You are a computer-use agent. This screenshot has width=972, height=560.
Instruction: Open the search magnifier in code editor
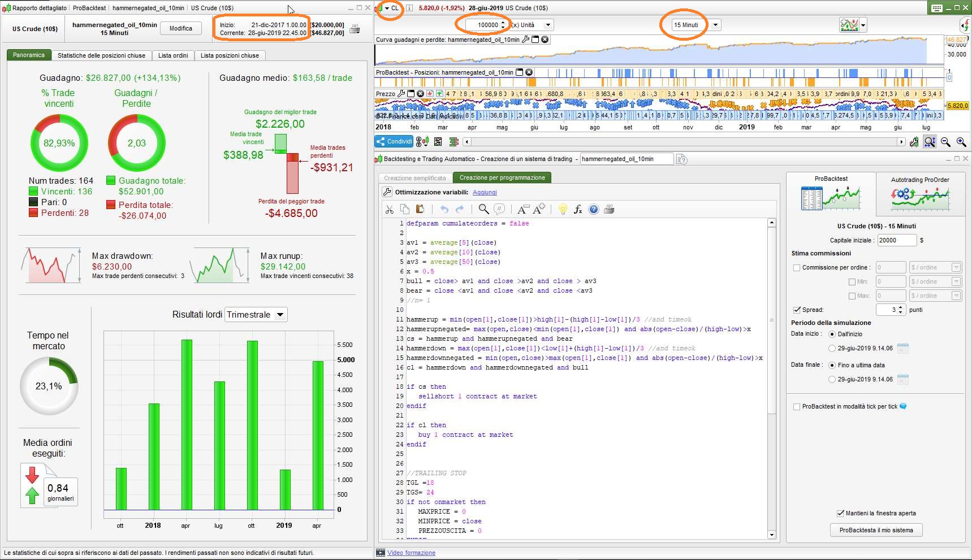(x=483, y=210)
